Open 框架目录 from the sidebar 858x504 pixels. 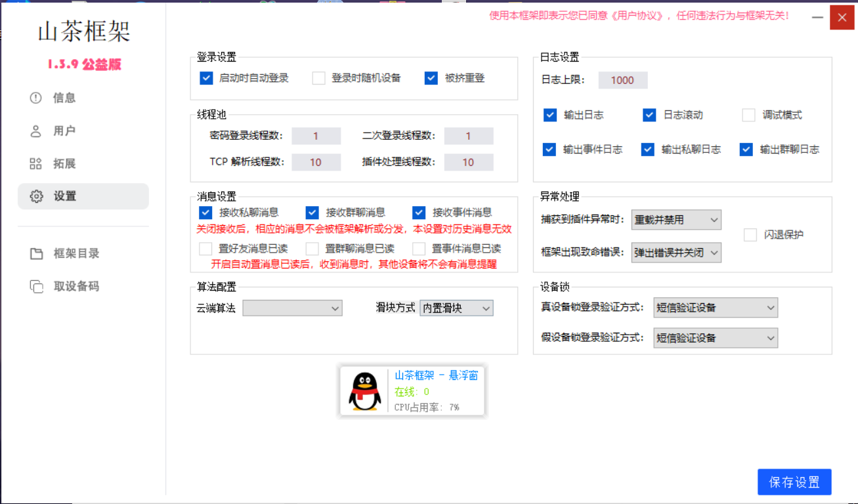83,253
